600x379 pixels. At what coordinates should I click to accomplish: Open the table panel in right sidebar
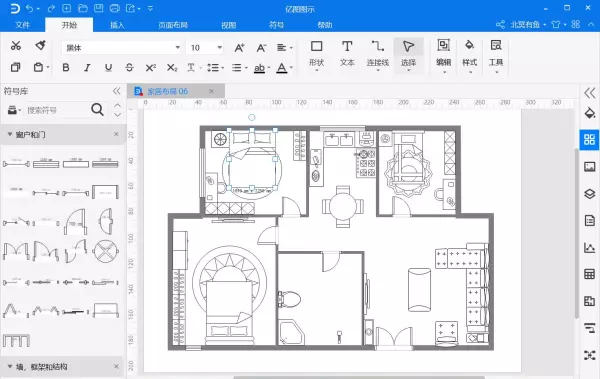coord(589,274)
